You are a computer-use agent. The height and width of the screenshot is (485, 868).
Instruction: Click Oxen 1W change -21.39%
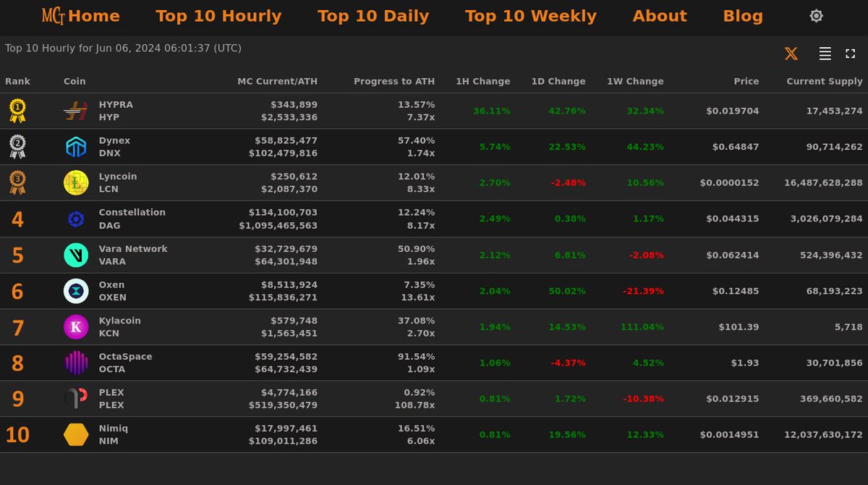coord(643,291)
